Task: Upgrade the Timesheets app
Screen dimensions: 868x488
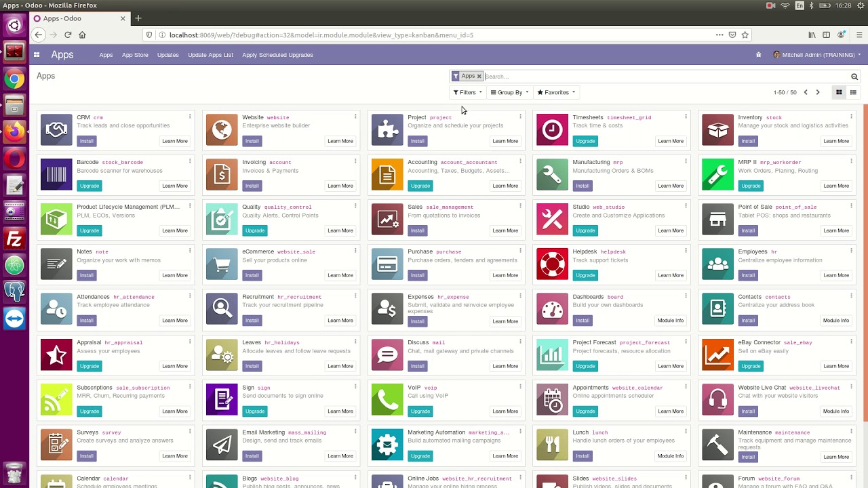Action: 585,141
